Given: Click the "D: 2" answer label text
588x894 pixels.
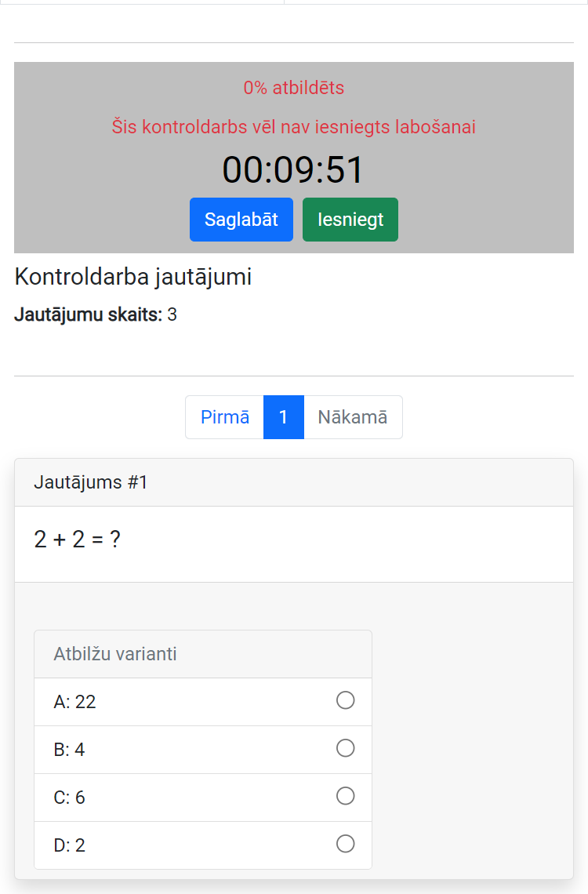Looking at the screenshot, I should pyautogui.click(x=69, y=845).
